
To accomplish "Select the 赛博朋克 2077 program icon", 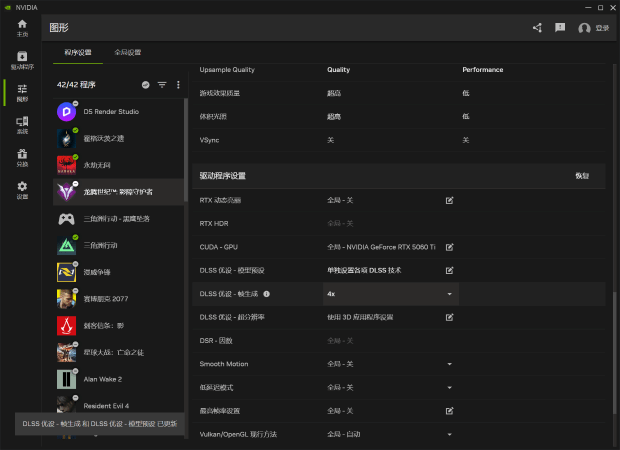I will coord(66,299).
